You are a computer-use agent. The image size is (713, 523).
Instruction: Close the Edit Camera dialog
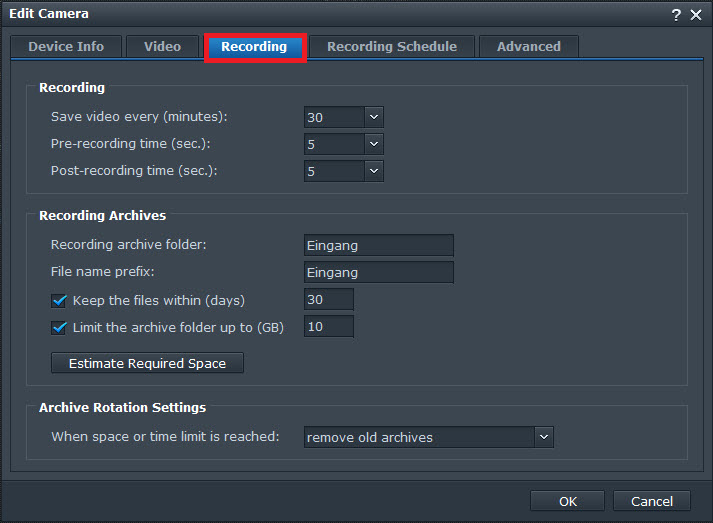(696, 14)
